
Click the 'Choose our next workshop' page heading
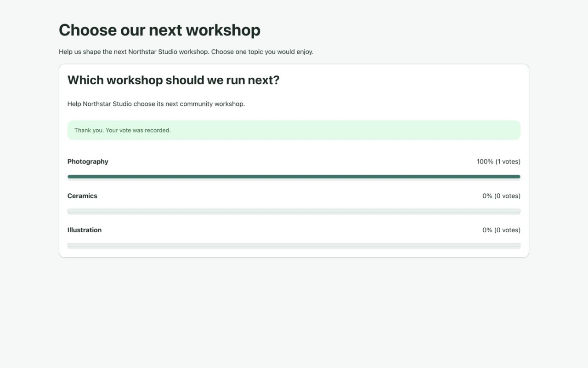(x=159, y=30)
